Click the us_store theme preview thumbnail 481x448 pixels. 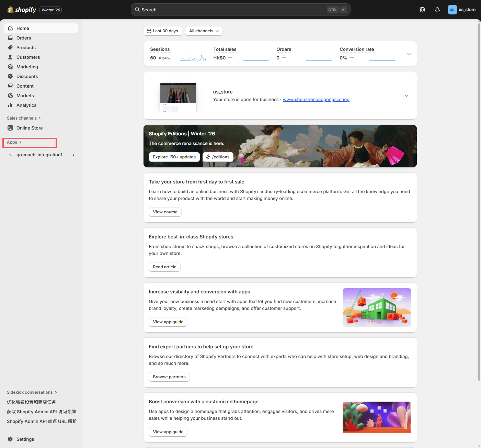coord(178,97)
